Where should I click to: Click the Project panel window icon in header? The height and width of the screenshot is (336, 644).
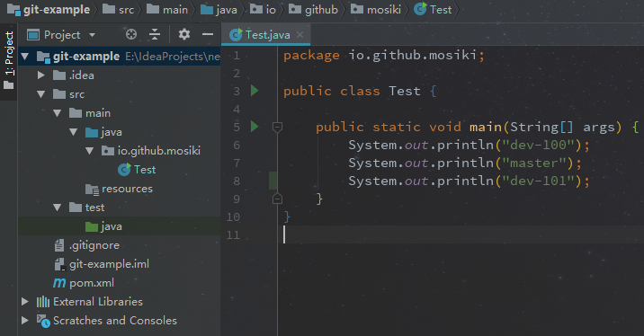(33, 35)
